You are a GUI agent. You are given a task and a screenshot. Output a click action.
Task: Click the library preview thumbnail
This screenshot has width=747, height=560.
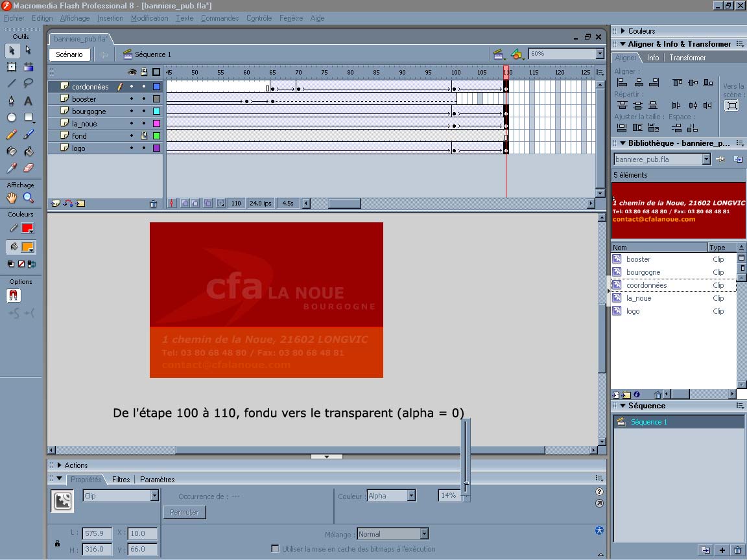[x=678, y=211]
